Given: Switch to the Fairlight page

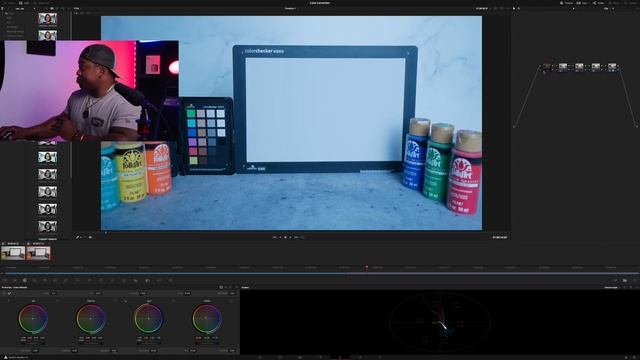Looking at the screenshot, I should coord(360,357).
